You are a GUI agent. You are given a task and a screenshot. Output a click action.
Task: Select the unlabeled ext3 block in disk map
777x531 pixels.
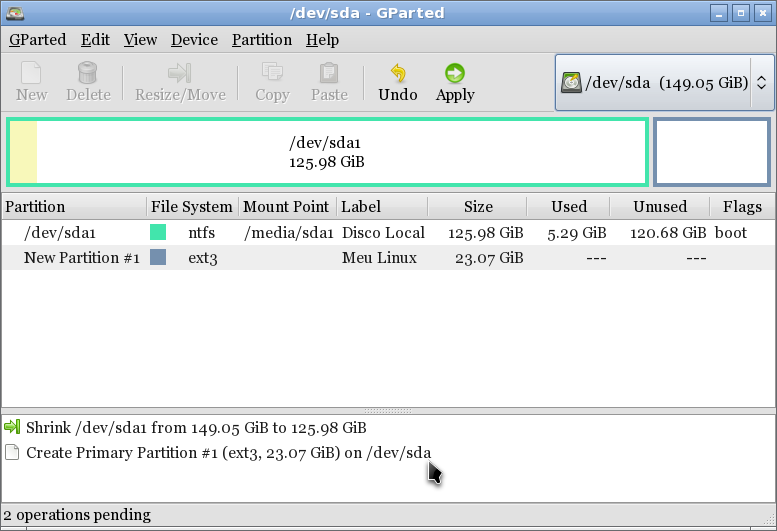[x=712, y=152]
